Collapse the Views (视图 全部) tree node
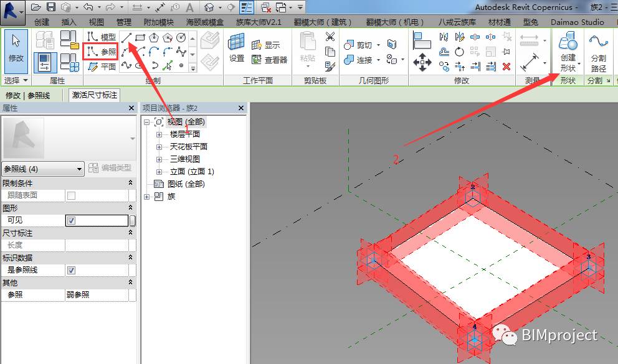The width and height of the screenshot is (618, 364). pos(146,123)
